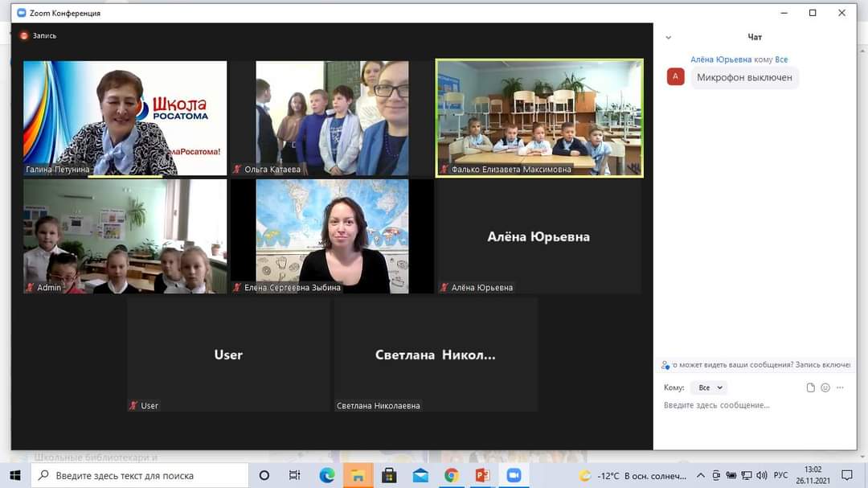
Task: Open Cortana from the taskbar
Action: click(x=264, y=475)
